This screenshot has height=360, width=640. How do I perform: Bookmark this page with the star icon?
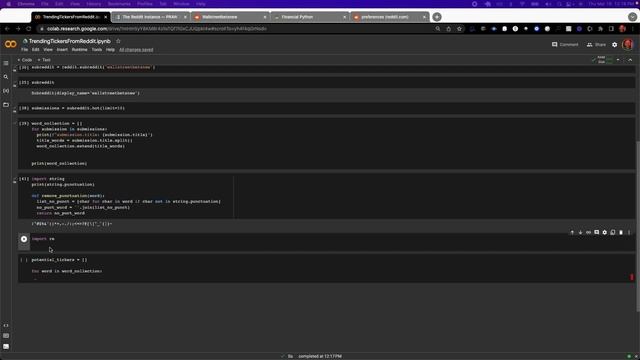coord(459,29)
